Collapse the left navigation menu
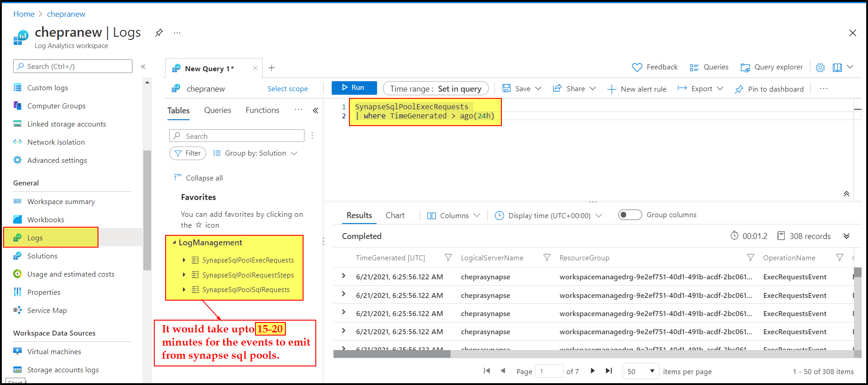Screen dimensions: 868x385 (143, 67)
